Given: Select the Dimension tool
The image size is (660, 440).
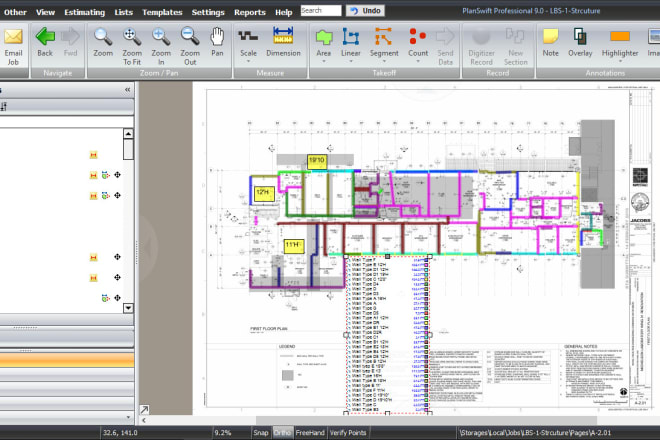Looking at the screenshot, I should click(x=283, y=36).
